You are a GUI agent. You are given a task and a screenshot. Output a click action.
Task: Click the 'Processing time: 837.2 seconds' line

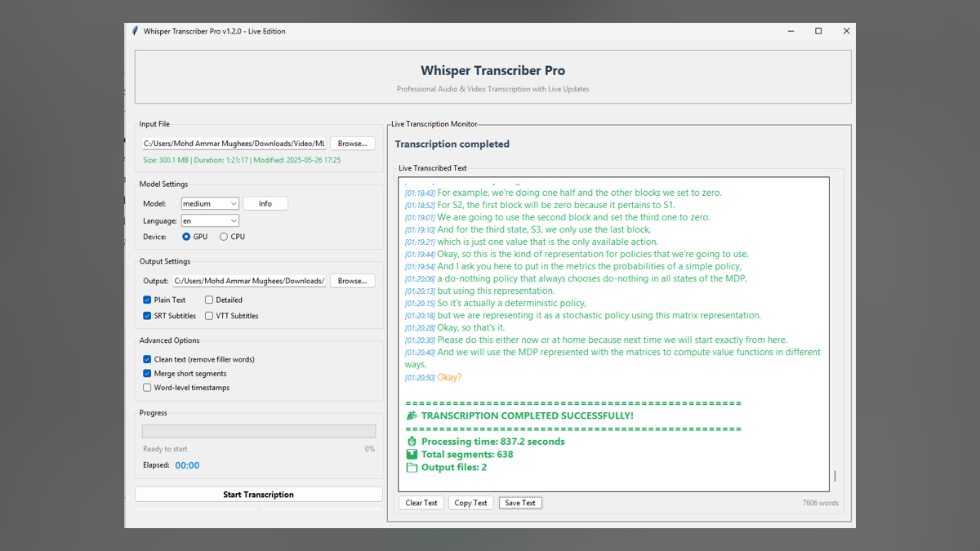(493, 442)
